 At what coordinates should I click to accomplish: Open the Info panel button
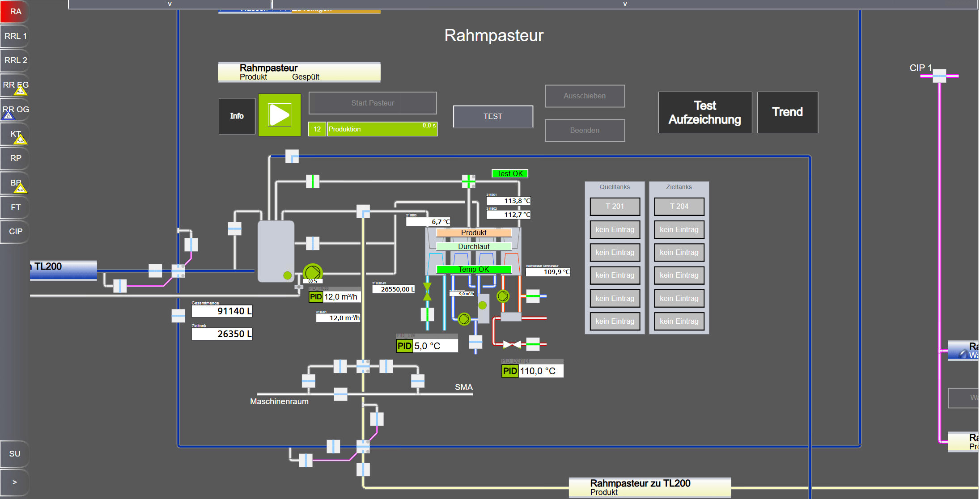(237, 116)
